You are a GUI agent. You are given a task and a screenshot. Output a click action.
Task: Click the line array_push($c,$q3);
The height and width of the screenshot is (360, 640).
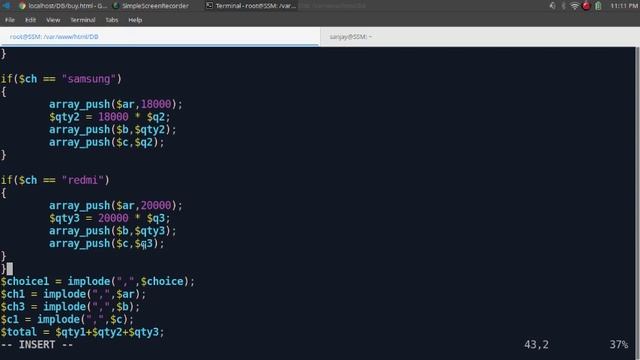click(107, 243)
